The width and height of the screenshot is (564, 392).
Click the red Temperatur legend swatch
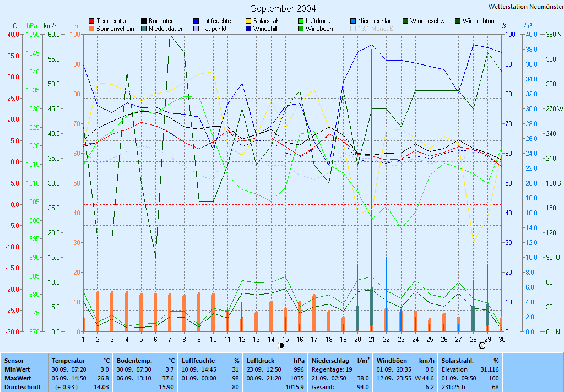[91, 21]
